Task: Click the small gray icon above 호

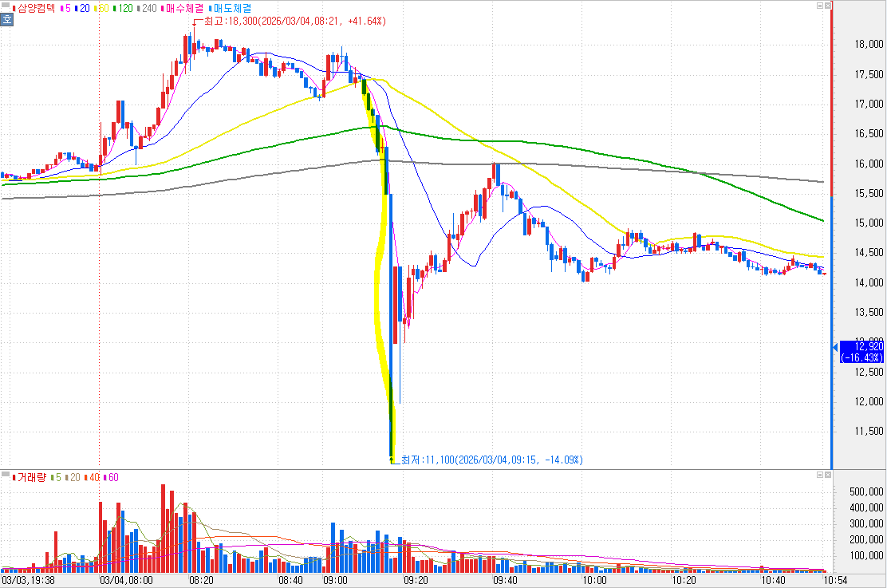Action: point(7,7)
